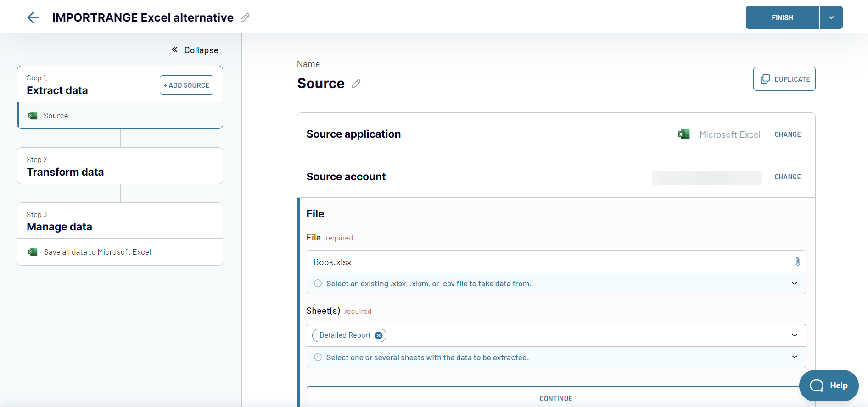
Task: Change the Source application
Action: click(787, 134)
